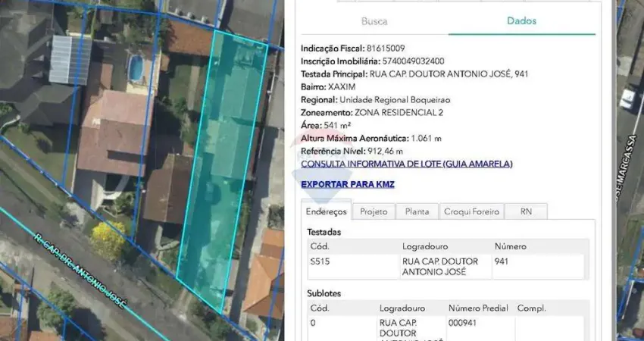The height and width of the screenshot is (341, 644).
Task: Click the Área value 541 m²
Action: (337, 125)
